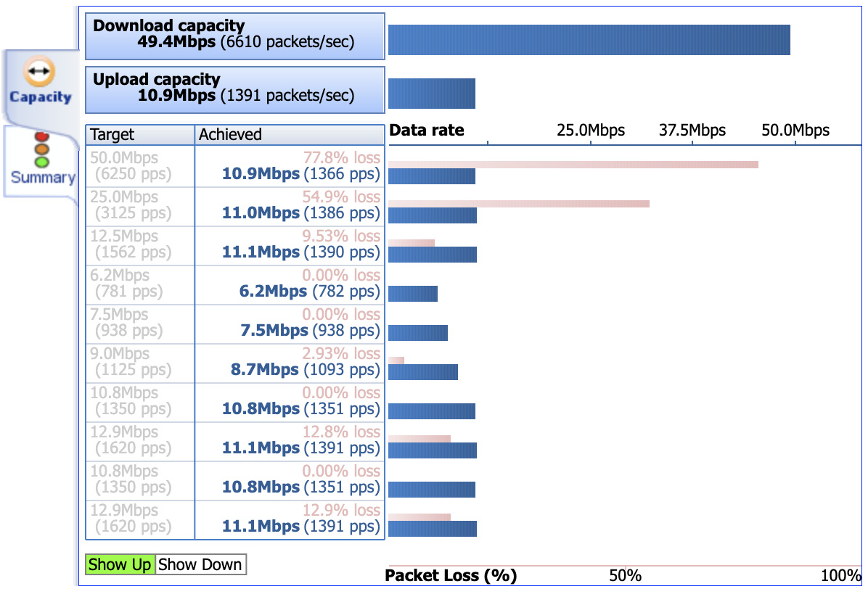Select the 77.8% loss result cell
The image size is (868, 589).
pos(290,166)
